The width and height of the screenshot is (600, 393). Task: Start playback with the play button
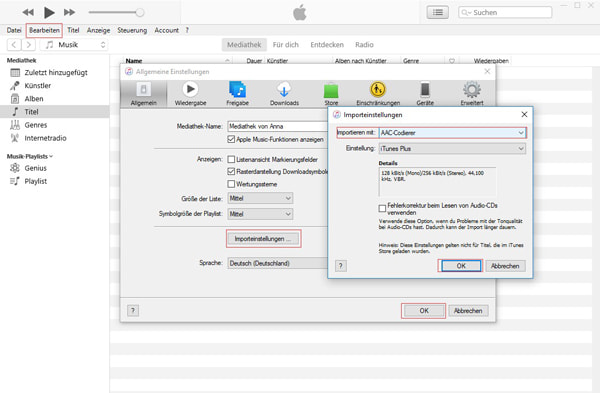coord(49,13)
